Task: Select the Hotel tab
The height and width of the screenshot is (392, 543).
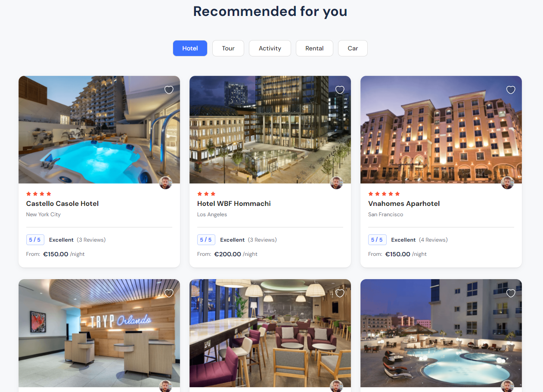Action: point(190,48)
